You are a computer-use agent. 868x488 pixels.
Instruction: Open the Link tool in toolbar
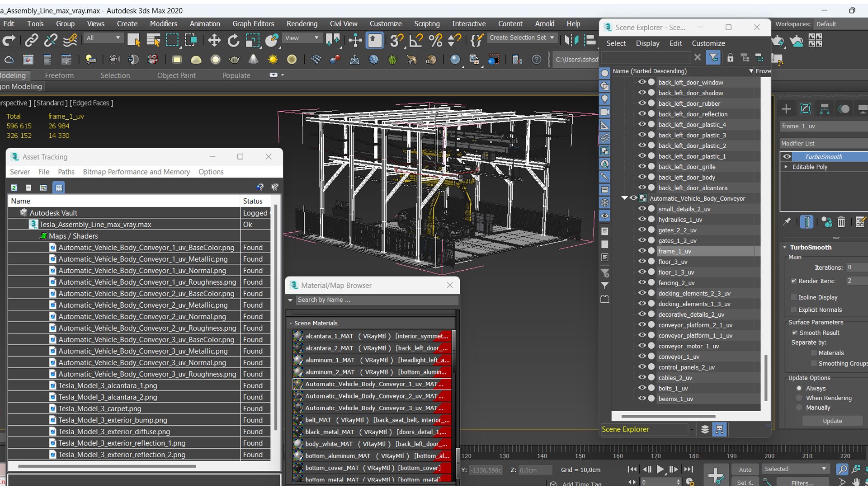[31, 41]
